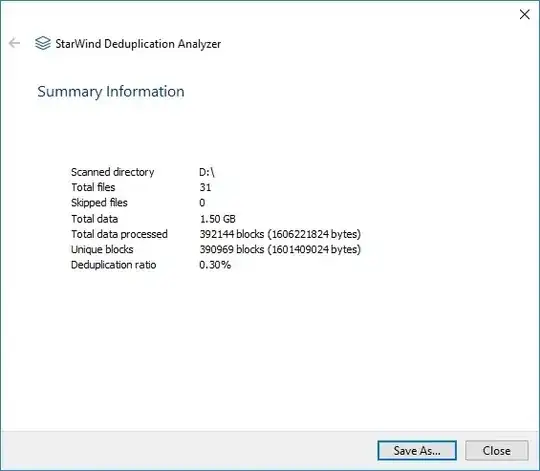Click the Total data label
540x471 pixels.
point(94,219)
